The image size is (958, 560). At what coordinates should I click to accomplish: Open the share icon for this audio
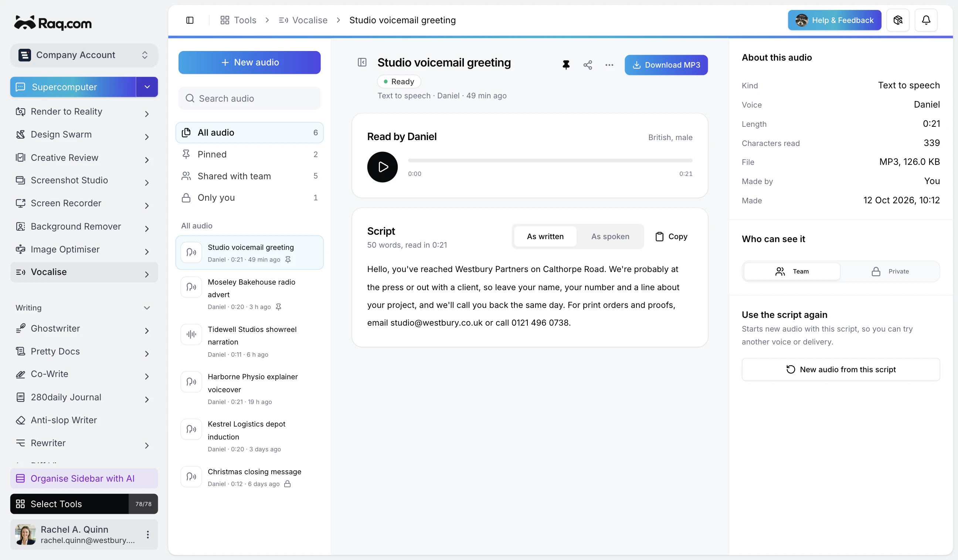587,65
